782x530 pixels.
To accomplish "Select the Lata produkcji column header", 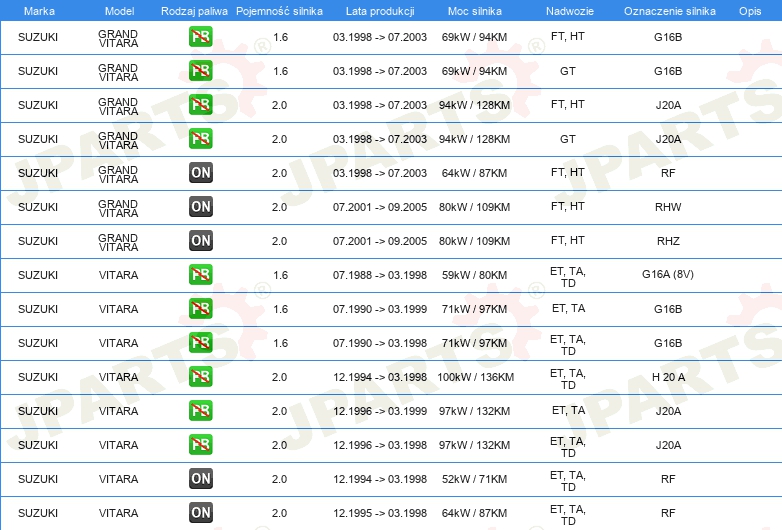I will [x=379, y=10].
